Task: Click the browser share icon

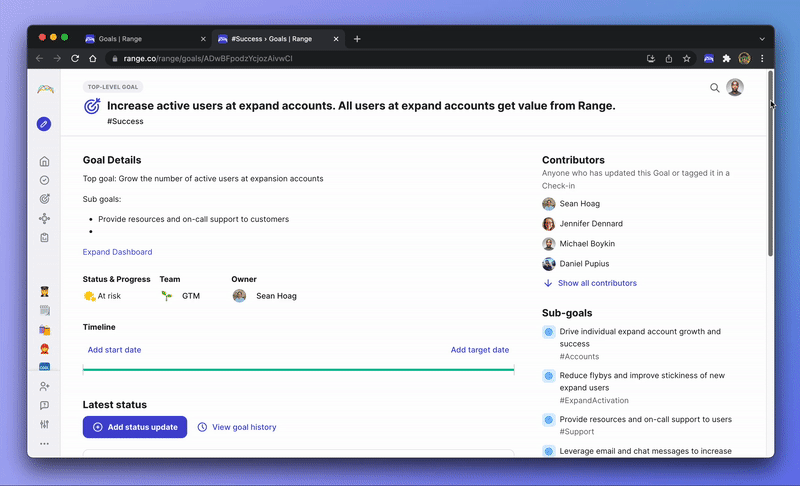Action: [x=668, y=59]
